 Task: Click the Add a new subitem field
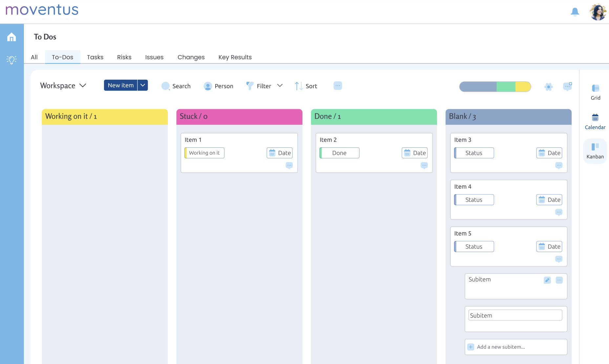[x=516, y=347]
